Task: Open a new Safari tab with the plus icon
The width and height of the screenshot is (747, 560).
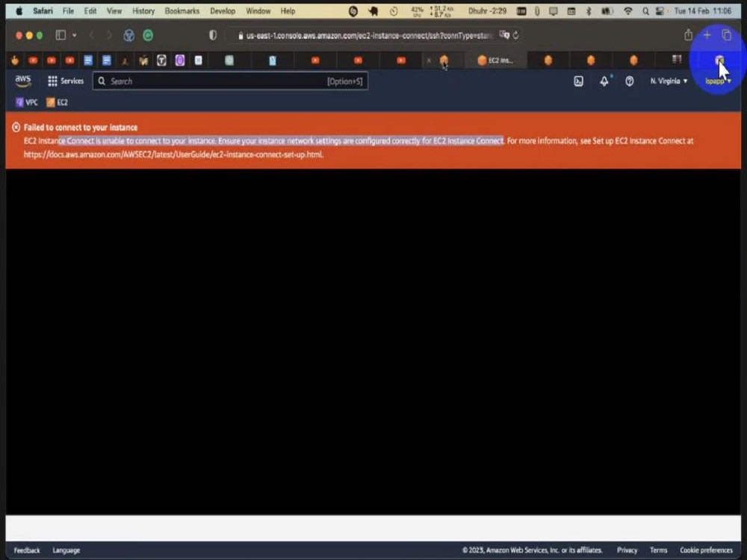Action: click(x=707, y=34)
